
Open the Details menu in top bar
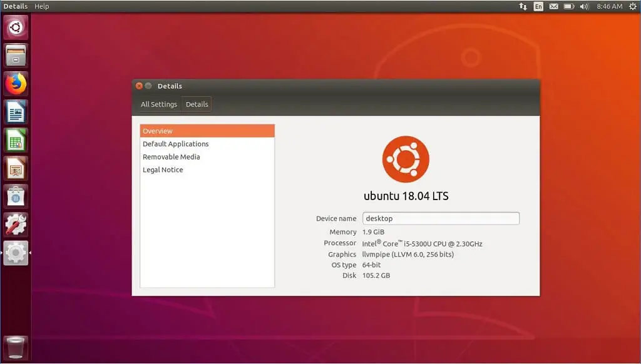(x=16, y=6)
